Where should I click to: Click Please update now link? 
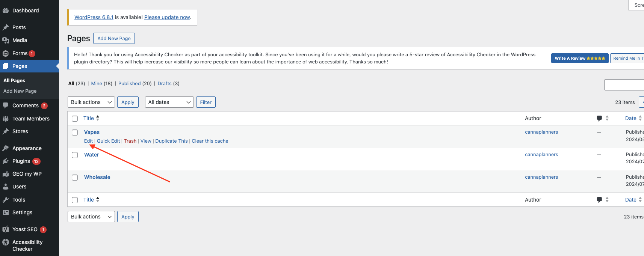(x=167, y=17)
